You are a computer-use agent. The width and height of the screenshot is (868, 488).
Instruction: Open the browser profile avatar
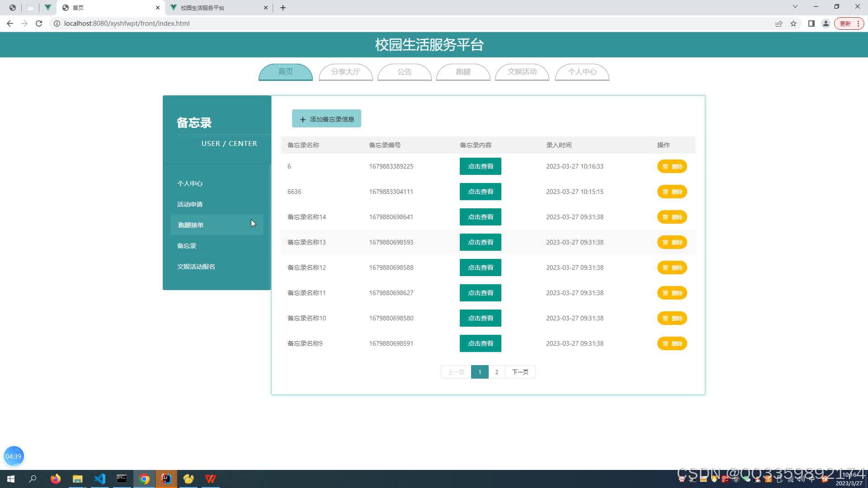(826, 23)
